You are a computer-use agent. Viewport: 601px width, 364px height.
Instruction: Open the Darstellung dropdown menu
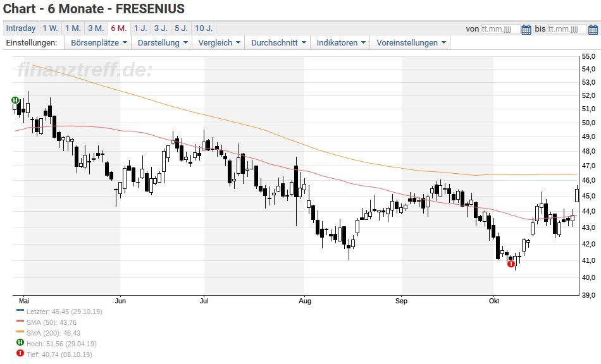click(x=163, y=43)
